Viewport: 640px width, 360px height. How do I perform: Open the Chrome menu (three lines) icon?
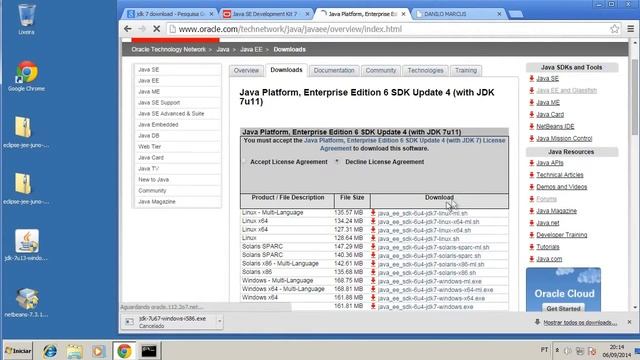(631, 29)
